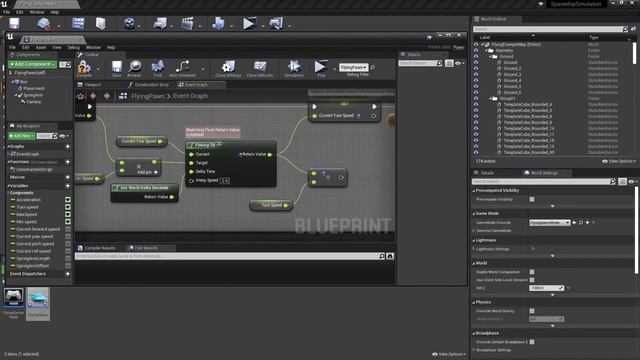Click the Kill Z value field
The height and width of the screenshot is (360, 640).
pyautogui.click(x=546, y=288)
